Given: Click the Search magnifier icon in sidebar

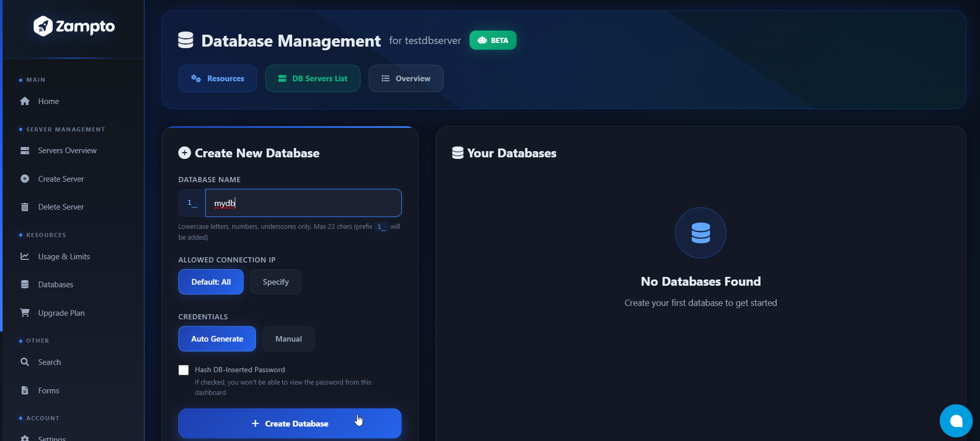Looking at the screenshot, I should [x=25, y=362].
